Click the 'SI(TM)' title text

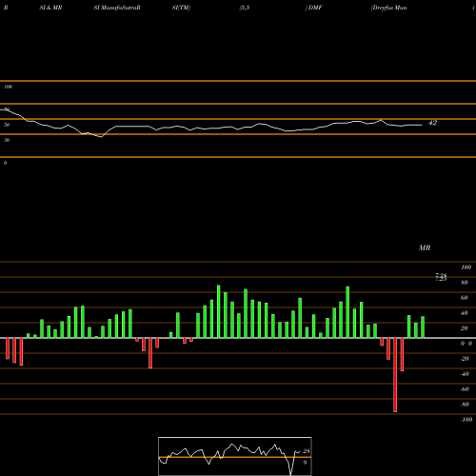pos(181,8)
